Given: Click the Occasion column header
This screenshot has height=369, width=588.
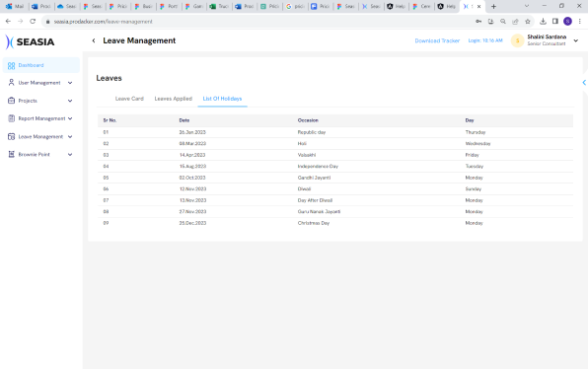Looking at the screenshot, I should (x=308, y=120).
